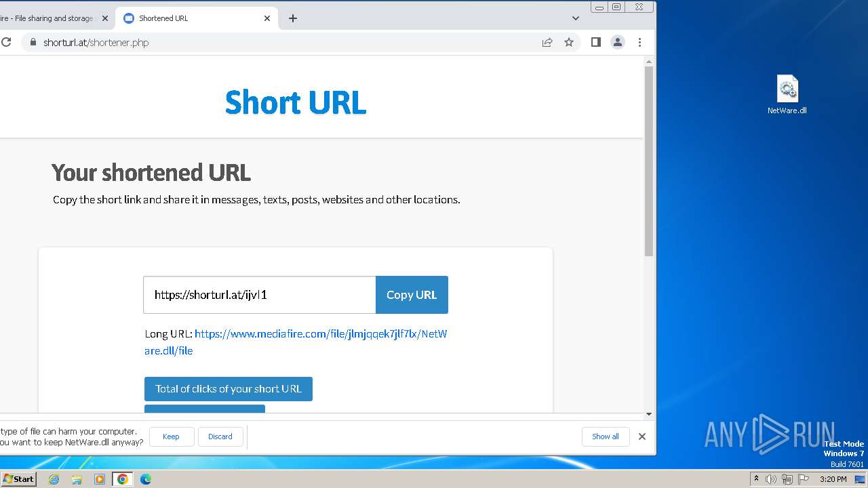Open Internet Explorer from the taskbar
This screenshot has width=868, height=488.
[54, 479]
